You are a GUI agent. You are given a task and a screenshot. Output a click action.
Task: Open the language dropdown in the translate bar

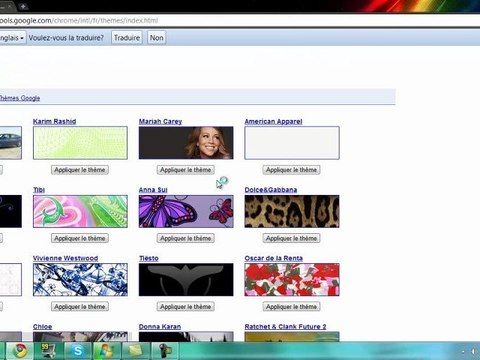(x=12, y=38)
